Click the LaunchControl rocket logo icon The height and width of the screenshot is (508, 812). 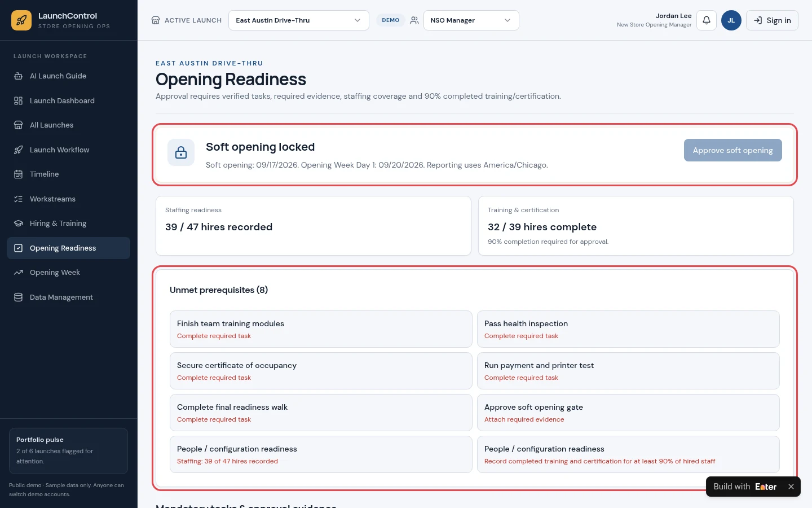pos(21,20)
